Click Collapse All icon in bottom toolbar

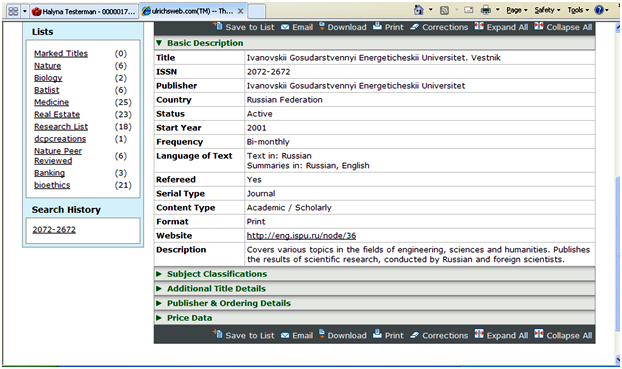[539, 334]
